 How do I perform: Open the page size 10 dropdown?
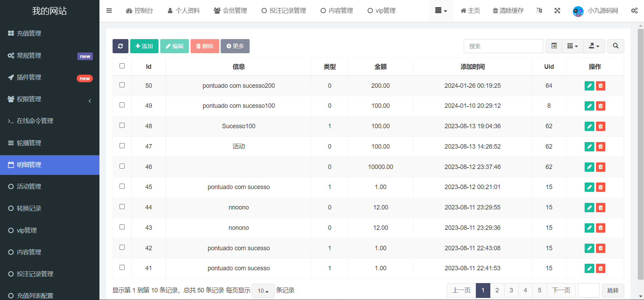click(x=263, y=291)
